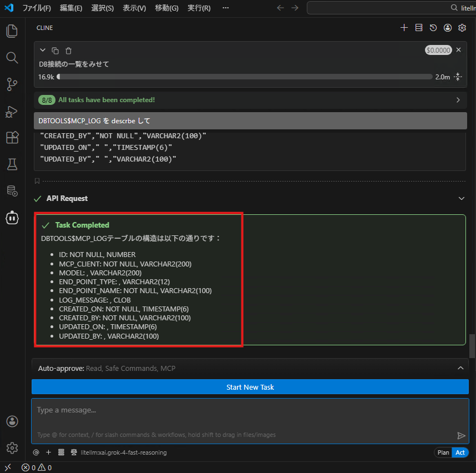
Task: Open the 実行(R) menu
Action: point(199,8)
